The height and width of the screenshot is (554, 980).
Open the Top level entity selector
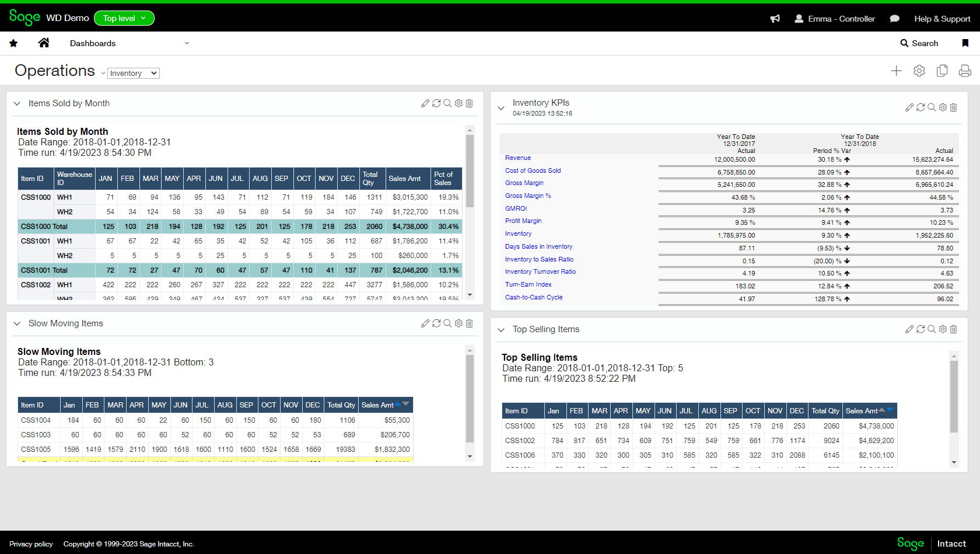pos(124,18)
